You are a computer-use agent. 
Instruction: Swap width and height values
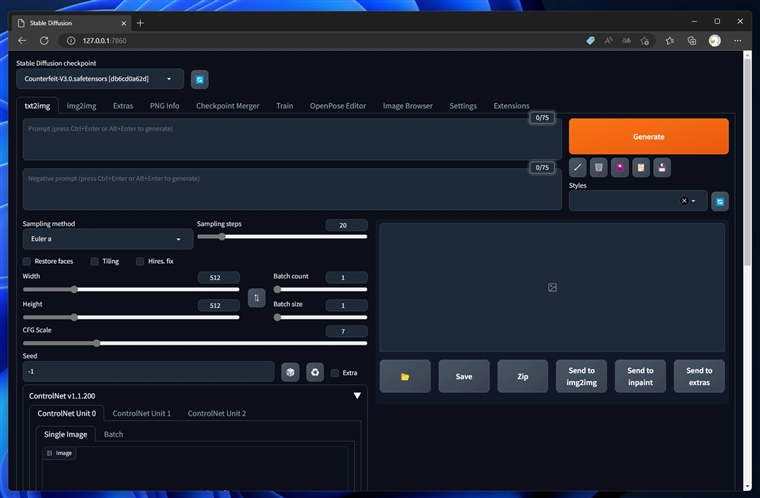click(256, 298)
